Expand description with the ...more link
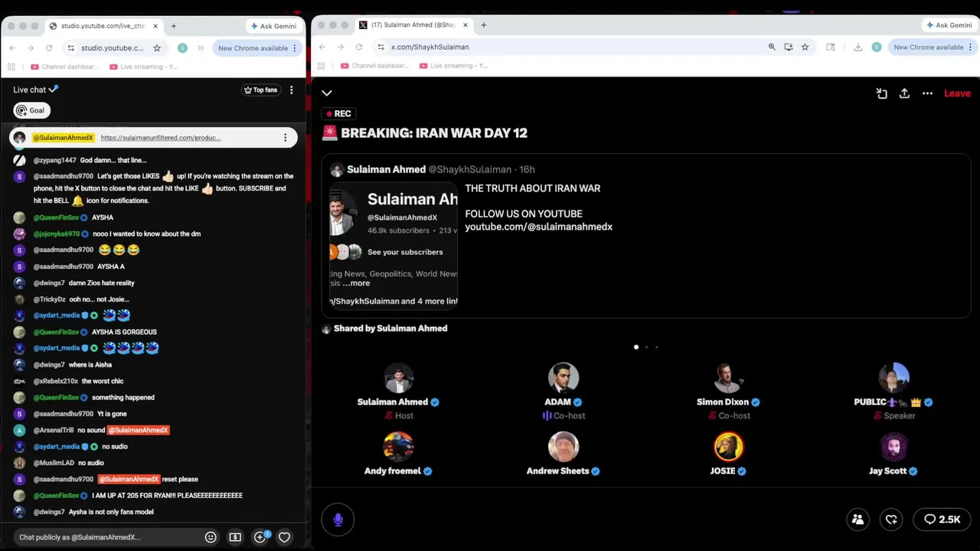 point(356,283)
